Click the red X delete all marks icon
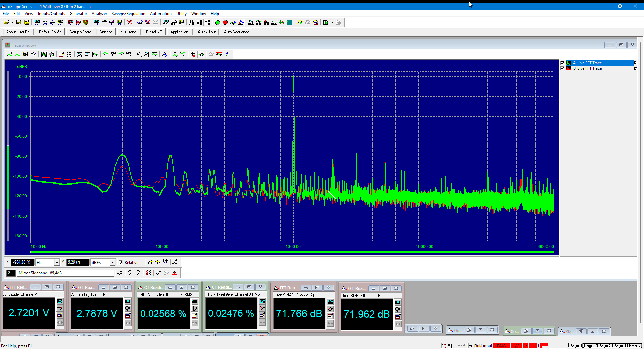This screenshot has height=349, width=644. tap(148, 273)
